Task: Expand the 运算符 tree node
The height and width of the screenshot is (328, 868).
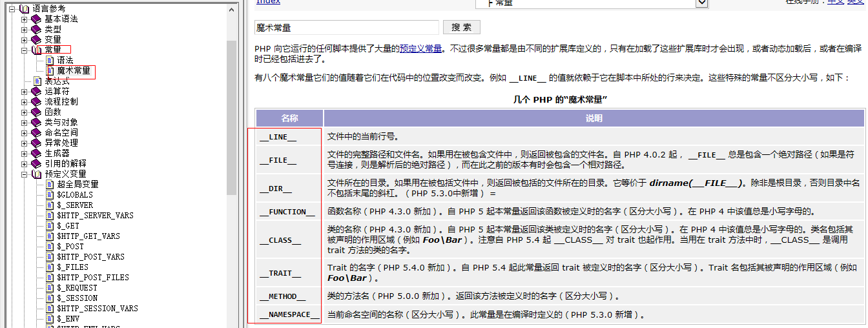Action: (x=25, y=92)
